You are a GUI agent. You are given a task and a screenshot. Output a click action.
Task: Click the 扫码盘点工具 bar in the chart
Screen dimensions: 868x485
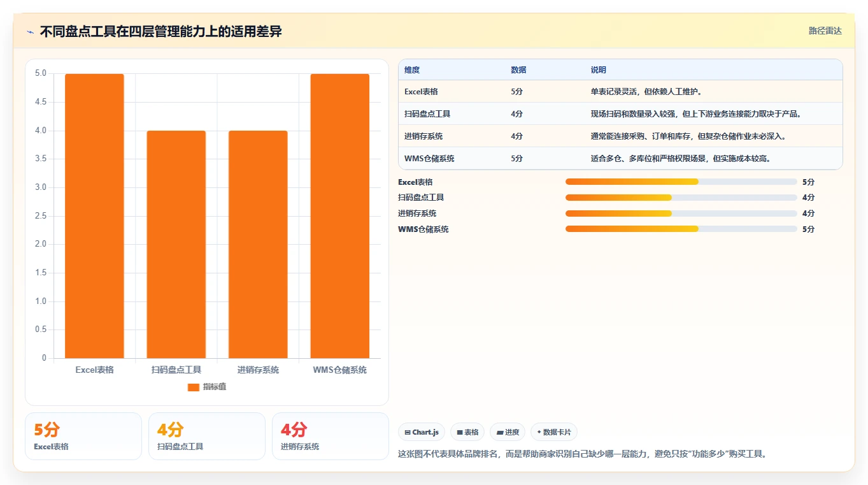click(x=176, y=245)
